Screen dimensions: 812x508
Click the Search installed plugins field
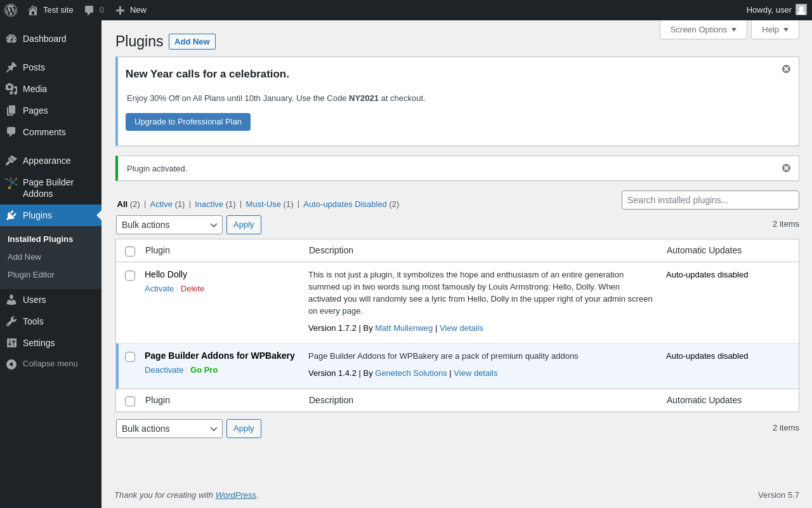pyautogui.click(x=710, y=200)
